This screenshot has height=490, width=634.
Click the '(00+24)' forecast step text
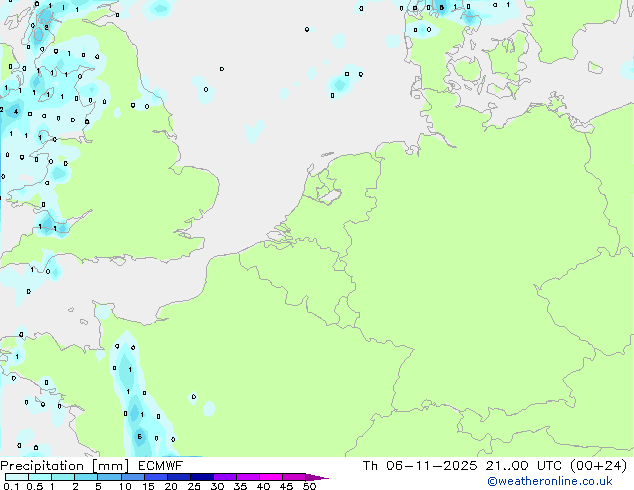[598, 466]
